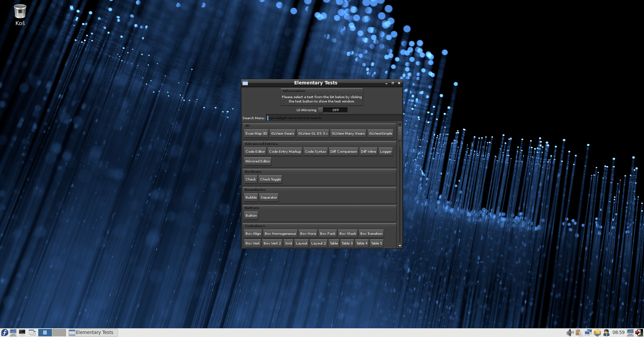Click the Check Toggle test button

[x=270, y=180]
